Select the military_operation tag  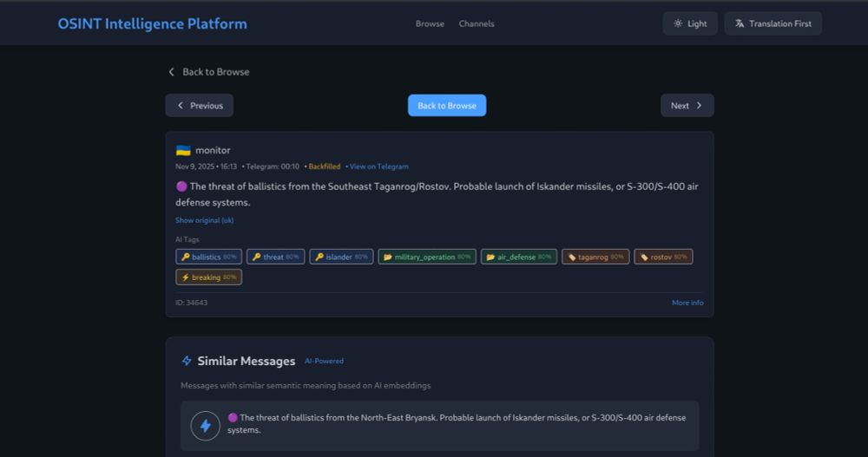click(x=427, y=257)
